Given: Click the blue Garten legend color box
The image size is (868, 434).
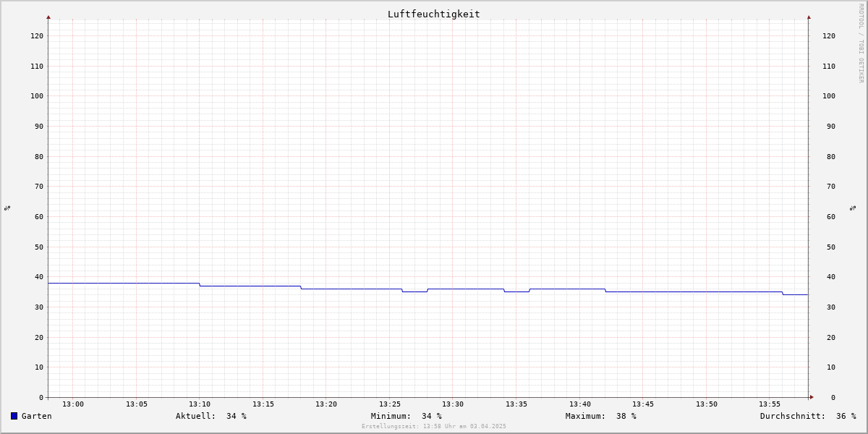Looking at the screenshot, I should coord(14,416).
